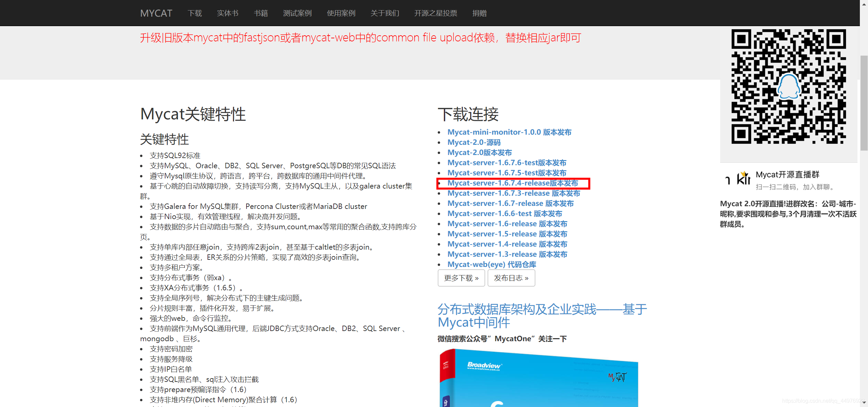Click 微信搜索公众号 MycatOne 关注一下 text
The height and width of the screenshot is (407, 868).
[x=502, y=339]
